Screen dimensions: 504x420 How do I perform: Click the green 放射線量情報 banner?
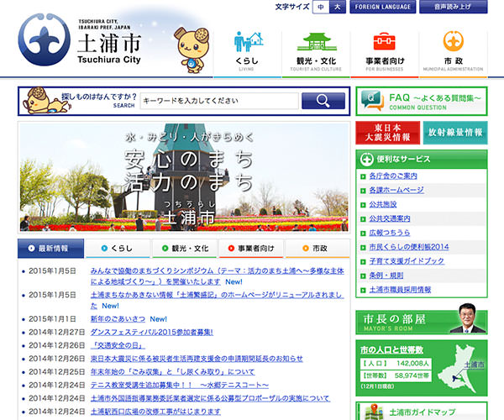tap(454, 133)
